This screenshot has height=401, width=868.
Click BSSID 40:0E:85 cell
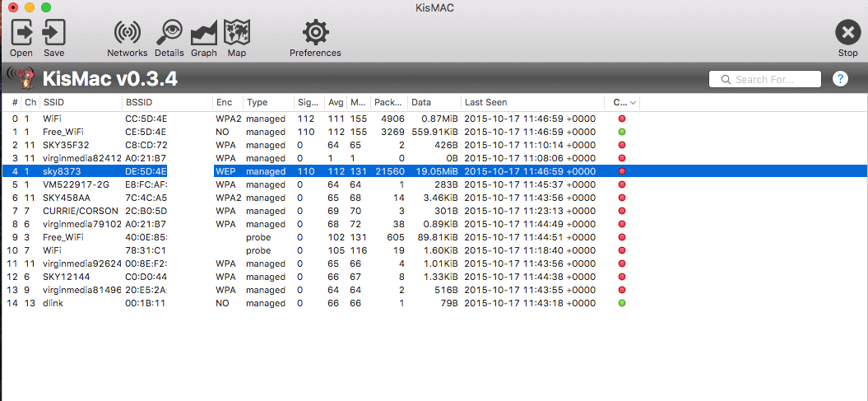point(146,237)
